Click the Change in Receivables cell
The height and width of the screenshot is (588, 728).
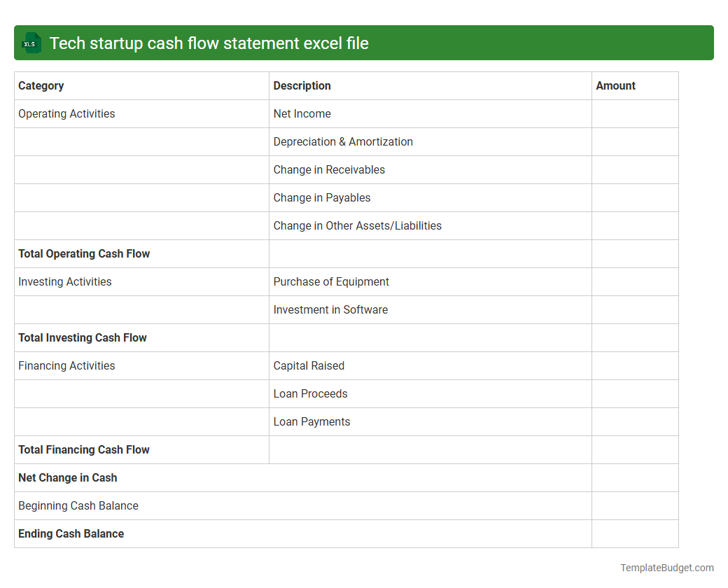click(x=329, y=169)
